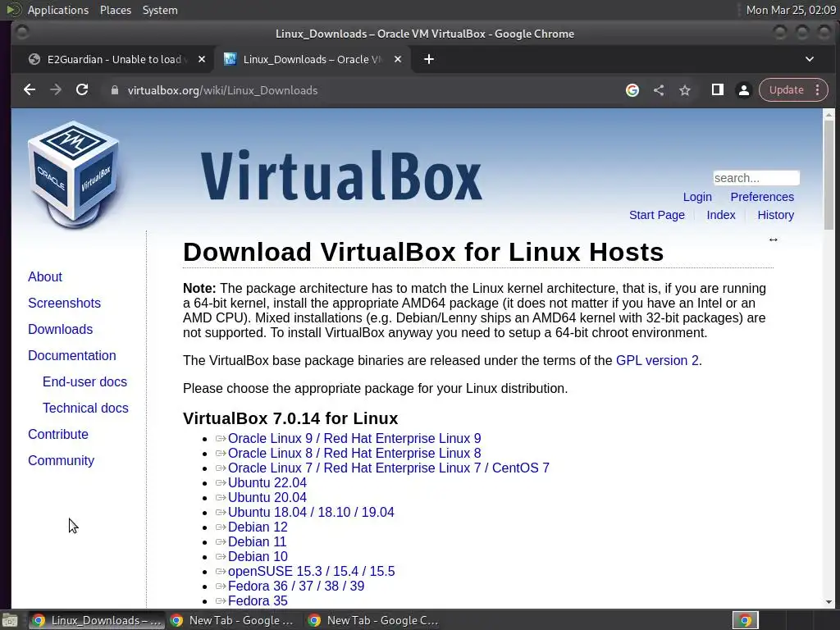Close the Linux_Downloads tab

[398, 59]
